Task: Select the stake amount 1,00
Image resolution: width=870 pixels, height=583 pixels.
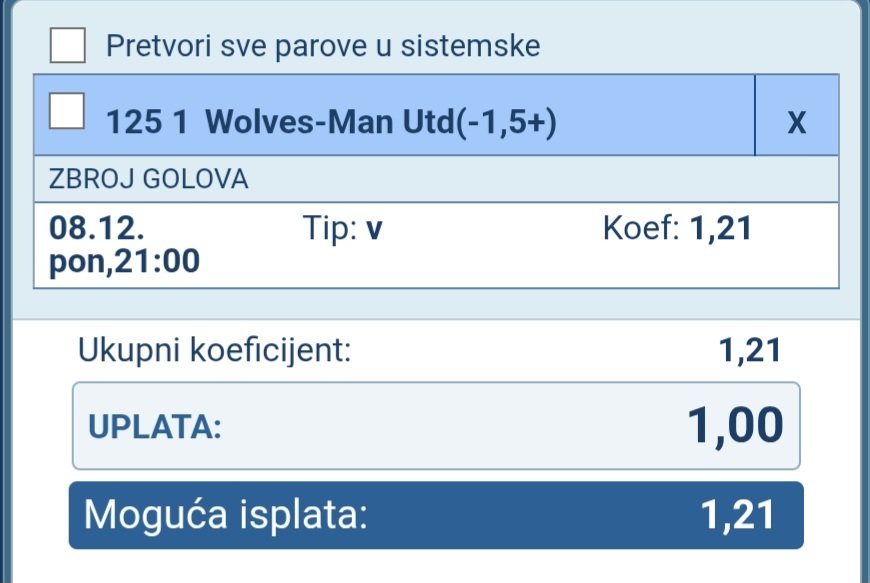Action: coord(735,426)
